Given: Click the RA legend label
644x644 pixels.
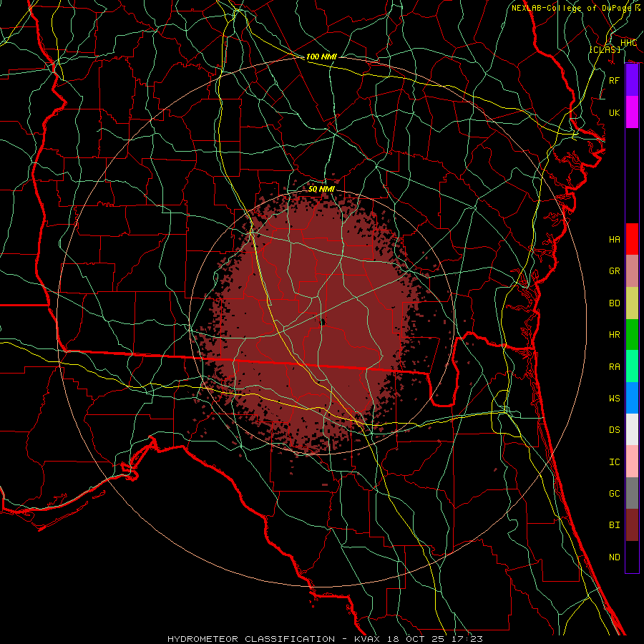Looking at the screenshot, I should tap(615, 367).
